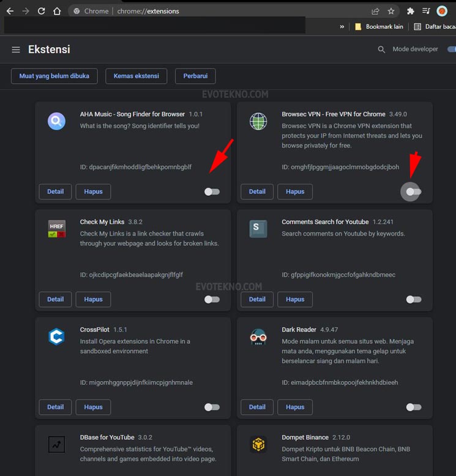Image resolution: width=456 pixels, height=476 pixels.
Task: Open the Chrome extensions puzzle icon
Action: click(x=411, y=11)
